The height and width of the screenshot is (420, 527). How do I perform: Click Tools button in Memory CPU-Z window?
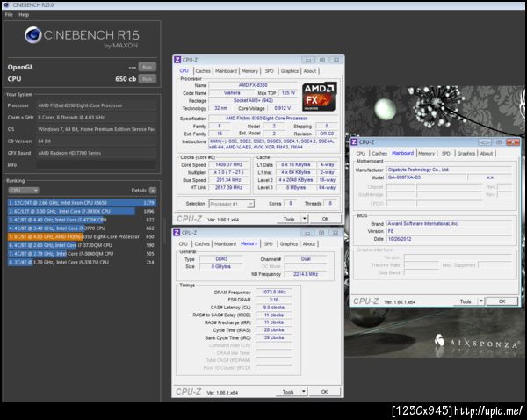[288, 392]
